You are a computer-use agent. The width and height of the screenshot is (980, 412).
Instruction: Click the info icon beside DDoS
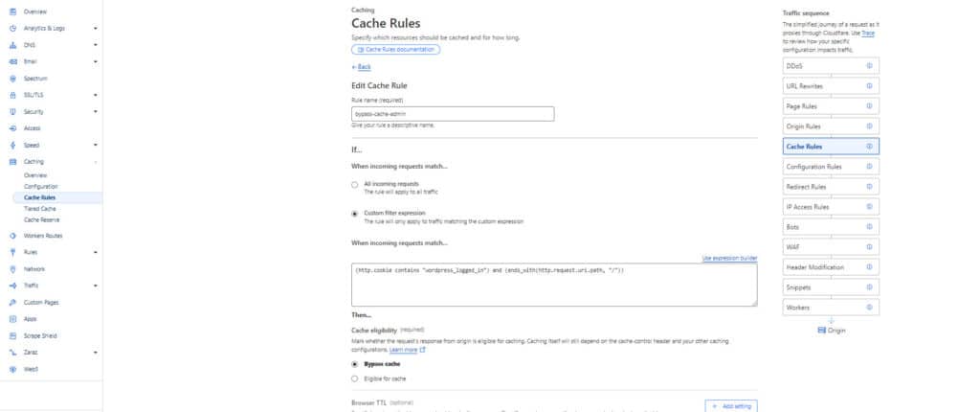869,65
